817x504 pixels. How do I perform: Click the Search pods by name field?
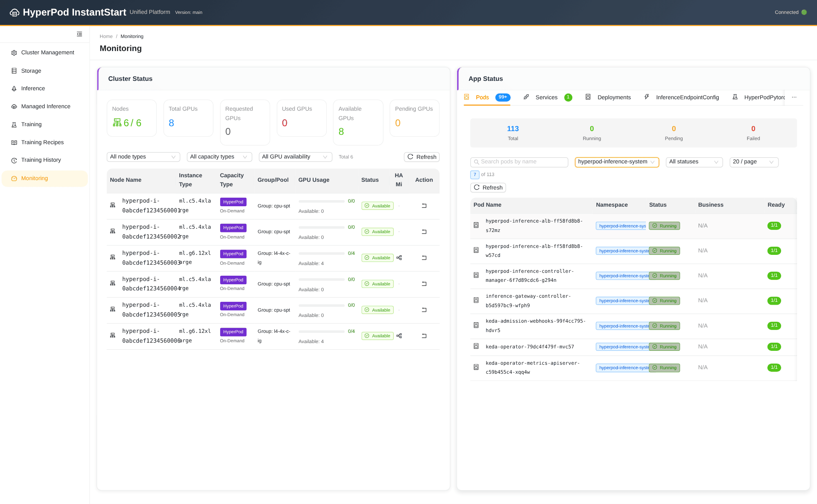[x=519, y=162]
